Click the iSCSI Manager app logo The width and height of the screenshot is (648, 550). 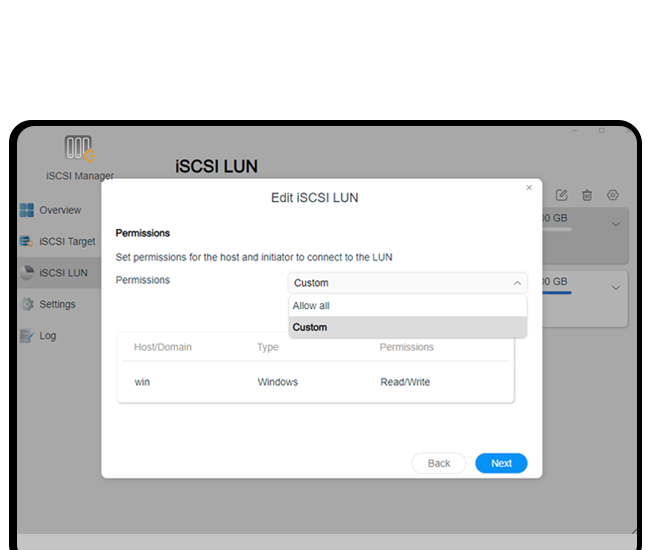coord(79,150)
